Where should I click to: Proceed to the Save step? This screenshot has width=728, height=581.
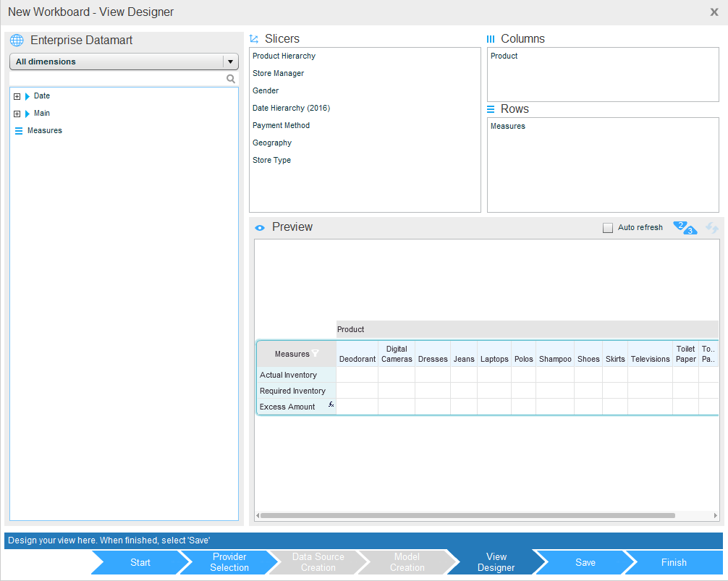pos(585,562)
